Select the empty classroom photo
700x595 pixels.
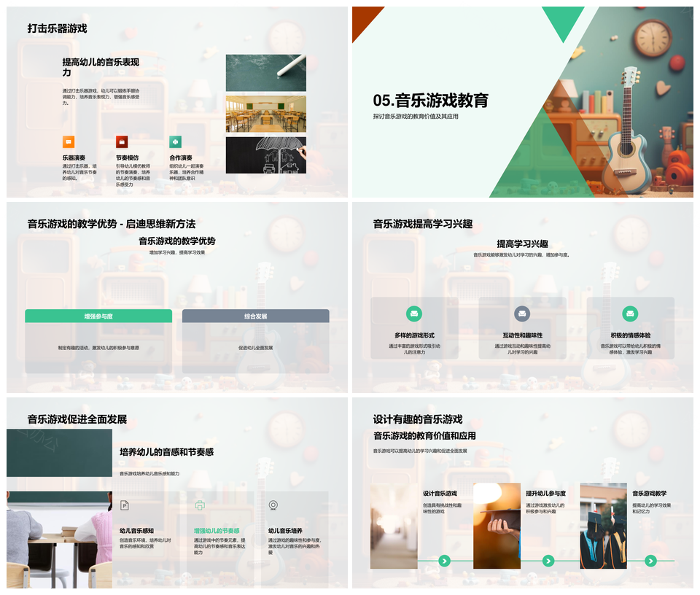click(265, 114)
